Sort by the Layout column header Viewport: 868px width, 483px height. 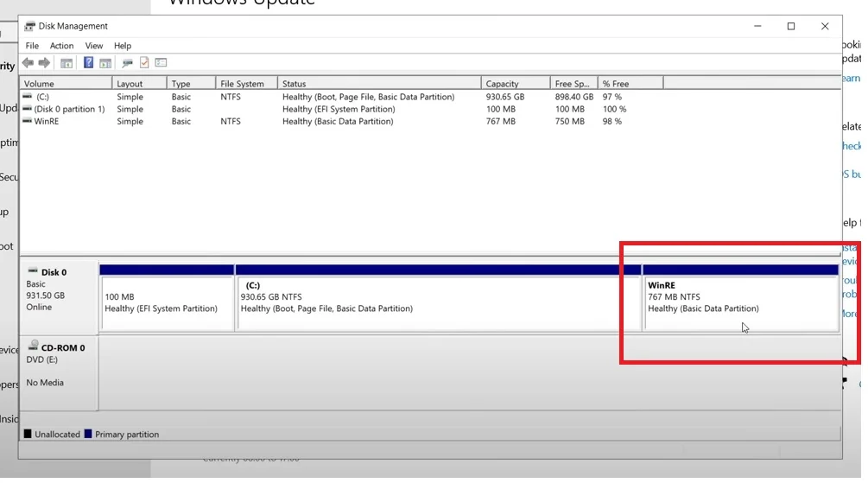140,84
